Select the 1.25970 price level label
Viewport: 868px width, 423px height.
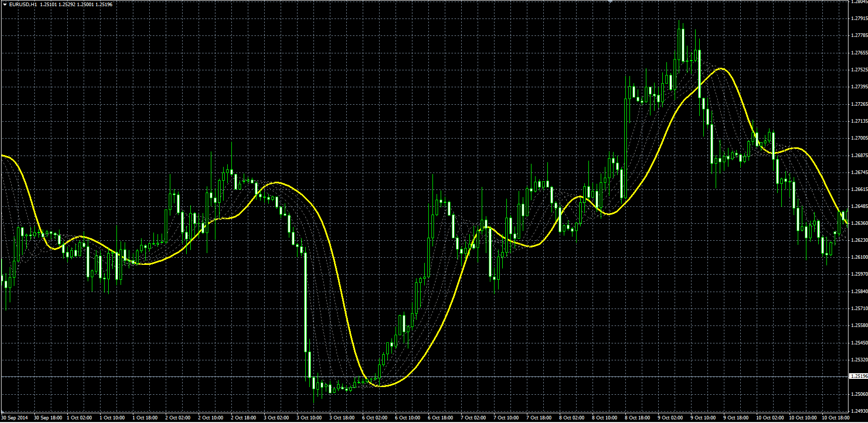pos(859,274)
